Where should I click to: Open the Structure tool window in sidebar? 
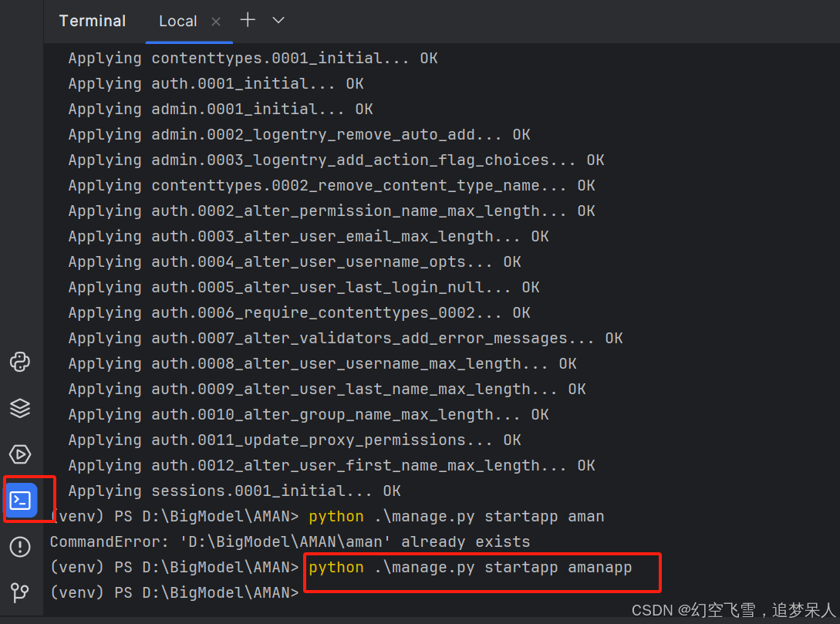[20, 408]
